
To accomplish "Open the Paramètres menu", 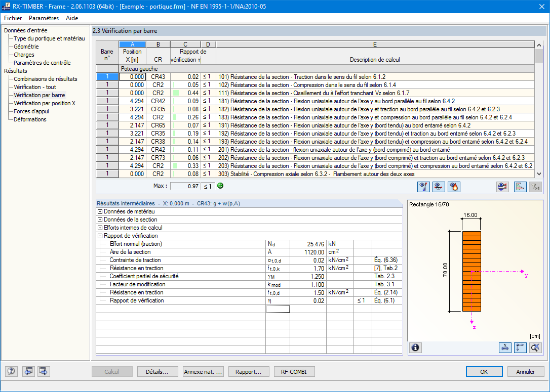I will pos(44,18).
